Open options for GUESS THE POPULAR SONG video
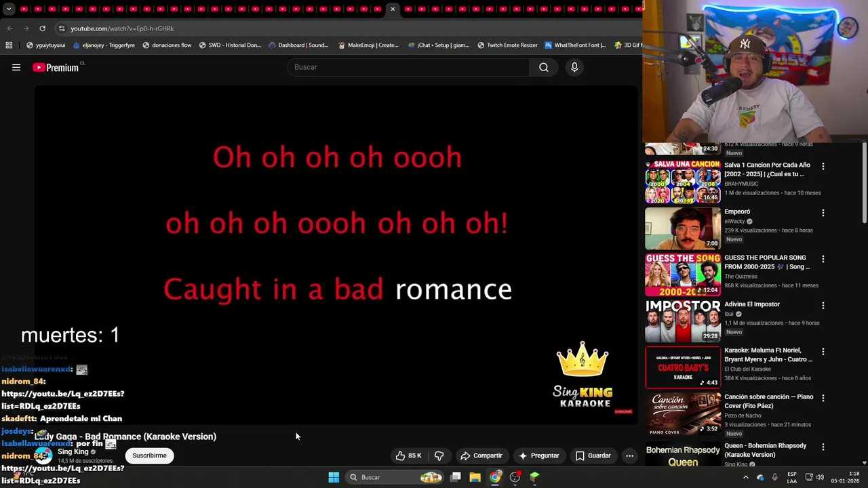Screen dimensions: 868x488 tap(823, 259)
